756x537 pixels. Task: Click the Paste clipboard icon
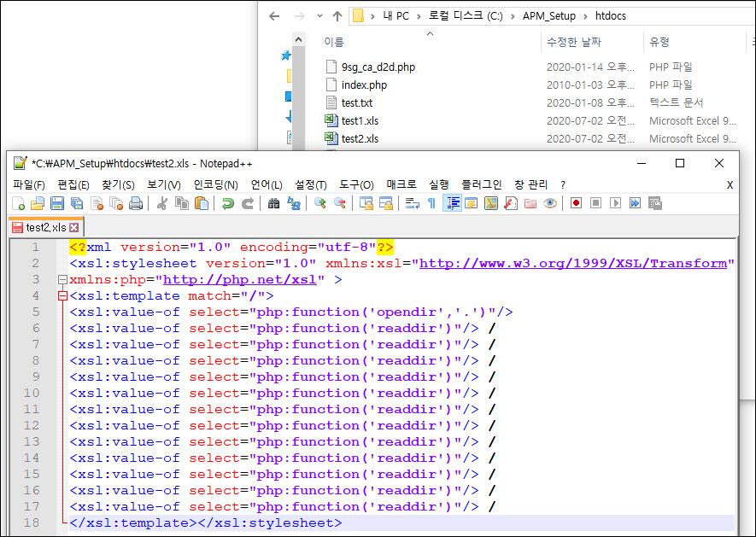point(202,203)
